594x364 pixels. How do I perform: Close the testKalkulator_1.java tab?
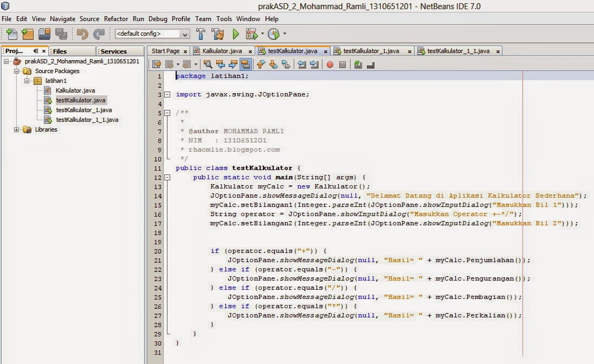coord(409,50)
